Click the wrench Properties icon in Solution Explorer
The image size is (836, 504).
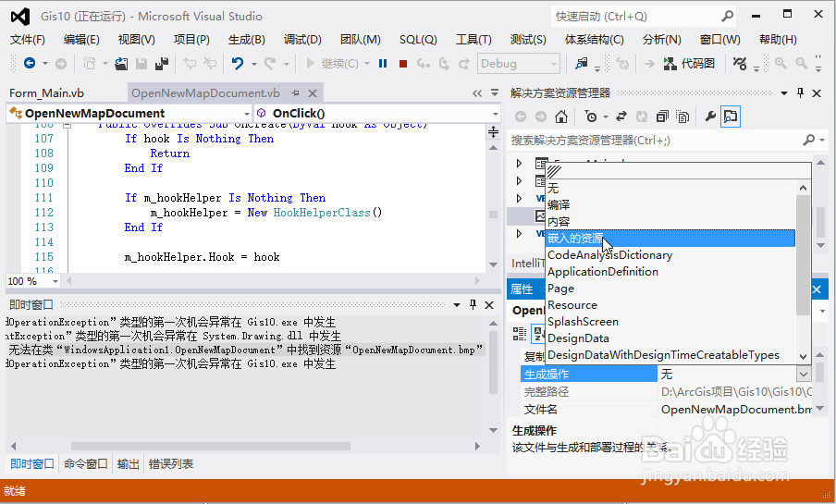(x=709, y=117)
